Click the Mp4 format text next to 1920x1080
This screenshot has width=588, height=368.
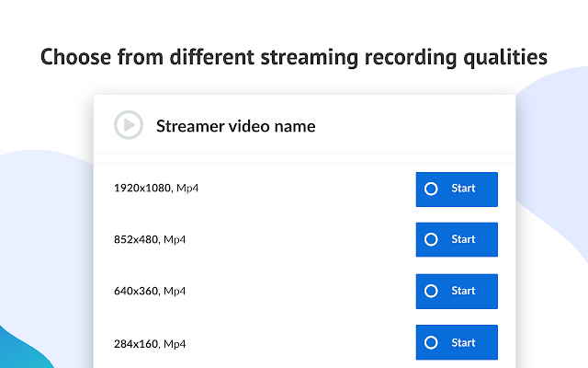click(187, 189)
